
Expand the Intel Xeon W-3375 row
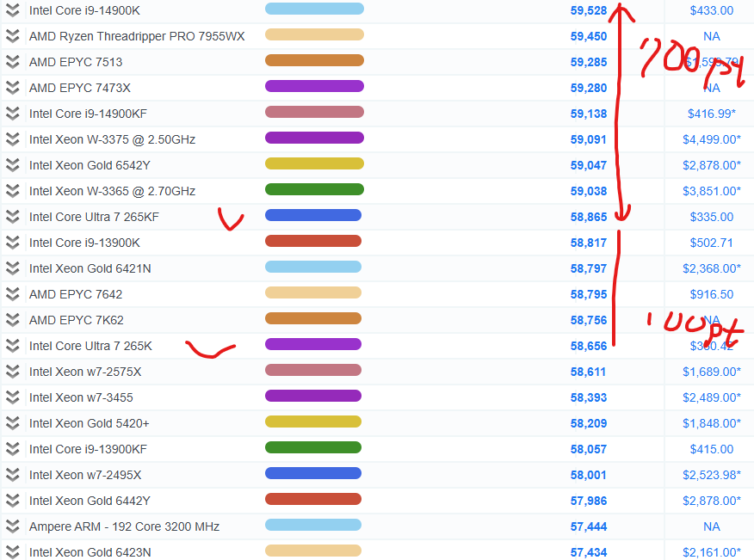pyautogui.click(x=13, y=139)
